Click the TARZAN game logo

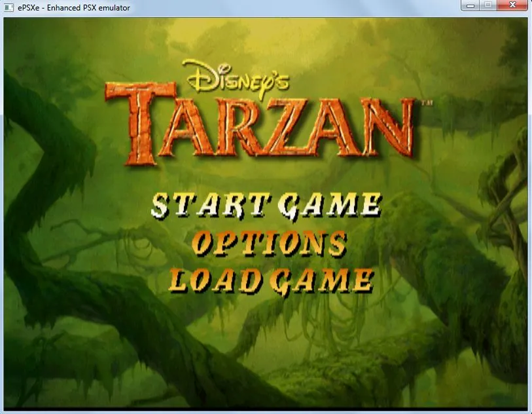[x=260, y=124]
